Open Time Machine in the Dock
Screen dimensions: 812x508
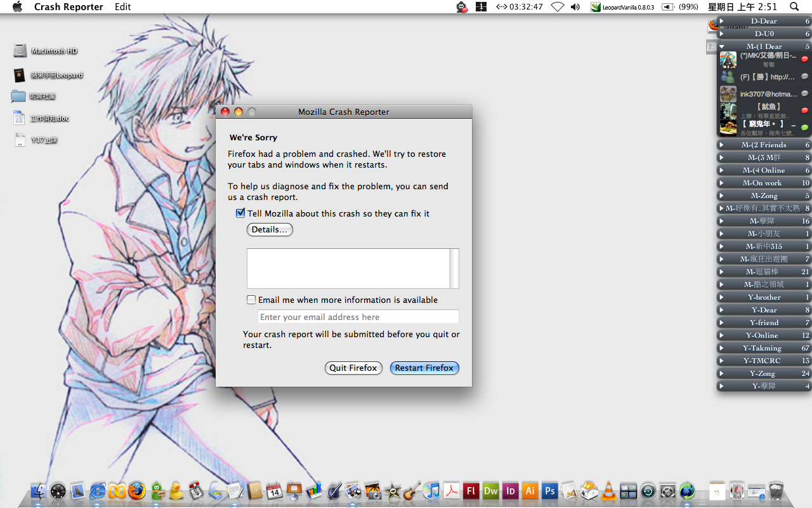point(648,491)
